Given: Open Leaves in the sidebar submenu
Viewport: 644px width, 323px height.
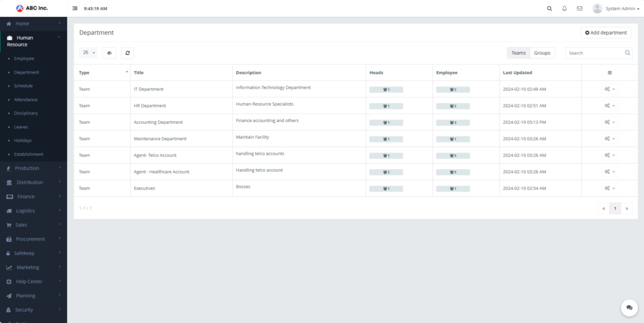Looking at the screenshot, I should coord(21,127).
